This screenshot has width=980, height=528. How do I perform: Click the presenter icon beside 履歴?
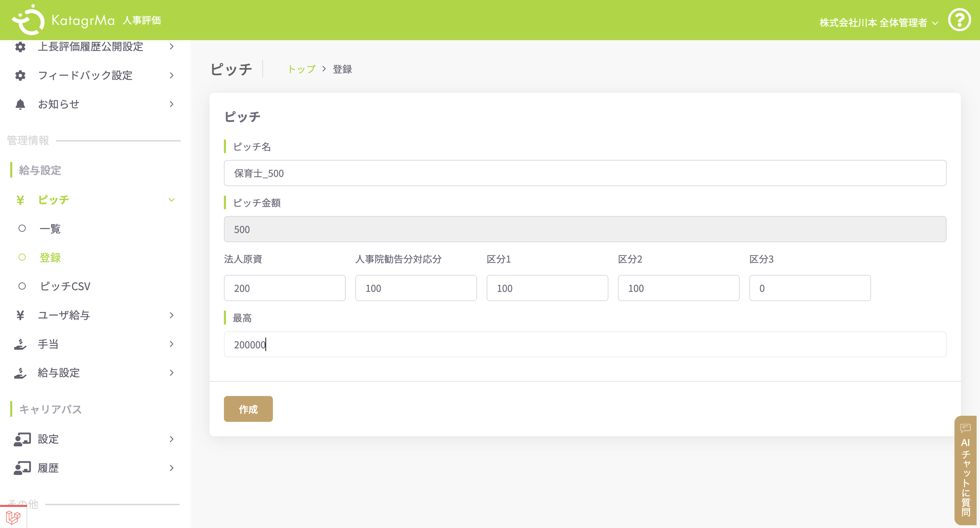[22, 468]
